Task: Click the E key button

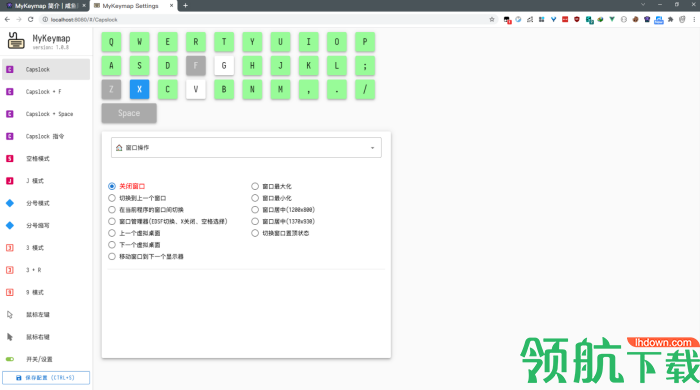Action: pos(167,42)
